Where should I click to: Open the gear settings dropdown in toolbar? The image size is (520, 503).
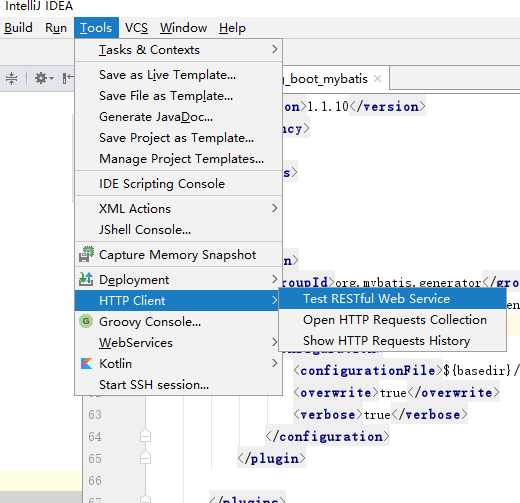[44, 79]
